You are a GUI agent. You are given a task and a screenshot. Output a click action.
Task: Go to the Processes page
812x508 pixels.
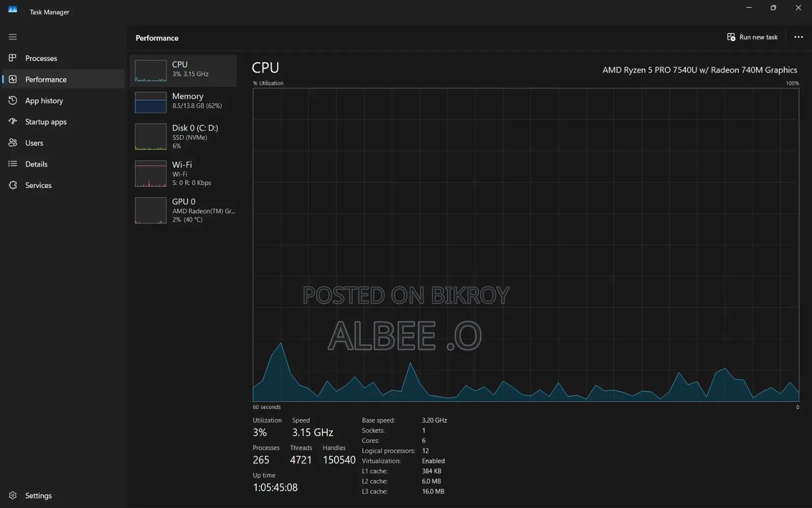63,58
